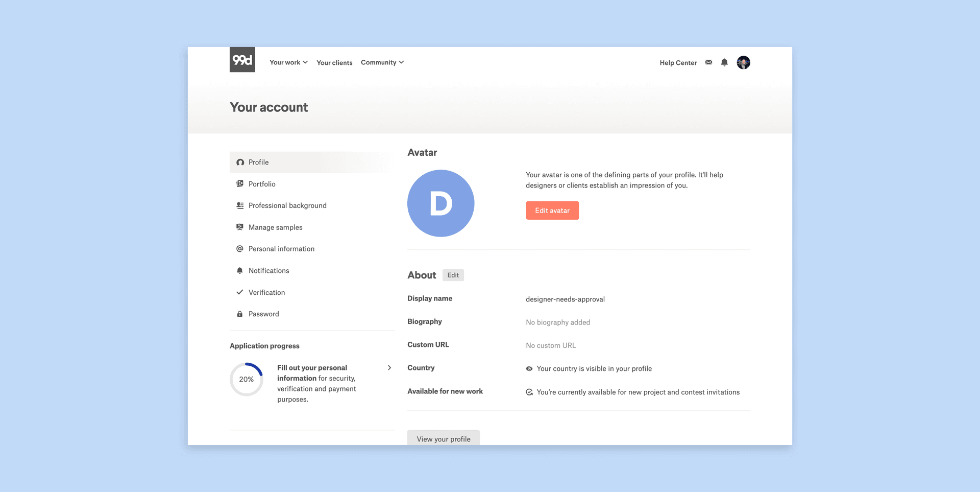Switch to the Notifications section
Viewport: 980px width, 492px height.
(268, 270)
